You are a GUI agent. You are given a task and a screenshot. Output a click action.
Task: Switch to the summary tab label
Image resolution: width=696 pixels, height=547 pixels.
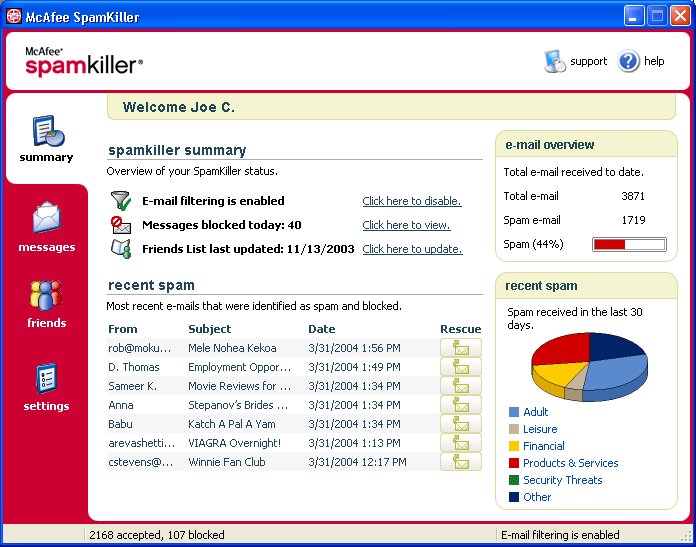46,158
